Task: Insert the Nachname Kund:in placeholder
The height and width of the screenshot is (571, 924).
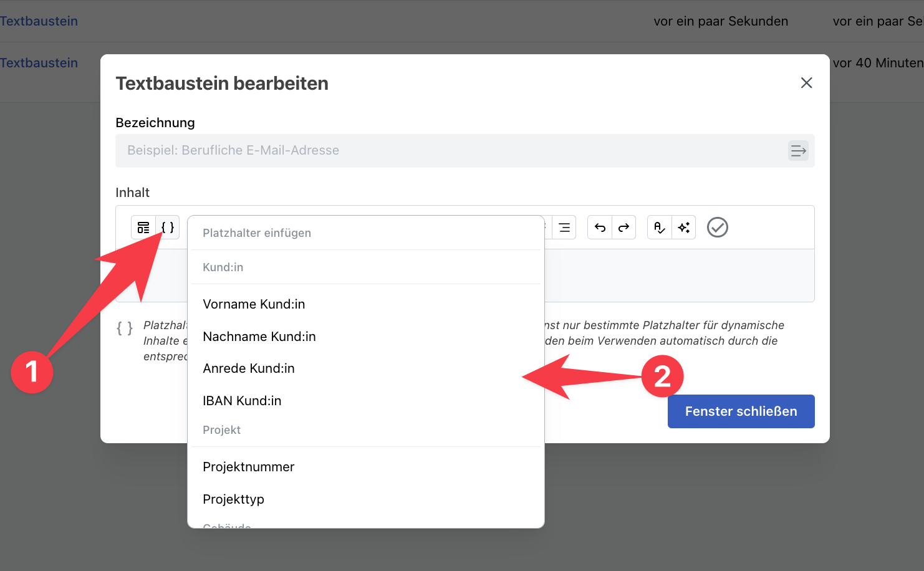Action: pyautogui.click(x=366, y=337)
